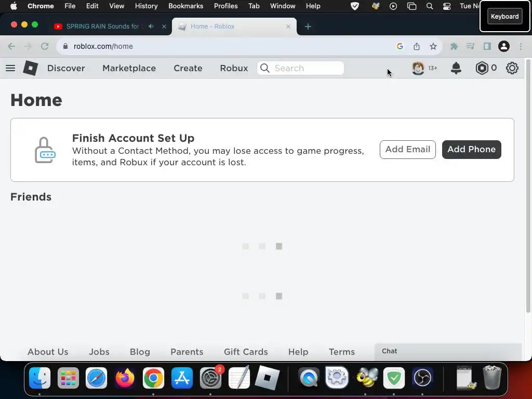This screenshot has height=399, width=532.
Task: Toggle Chrome side panel icon
Action: coord(487,46)
